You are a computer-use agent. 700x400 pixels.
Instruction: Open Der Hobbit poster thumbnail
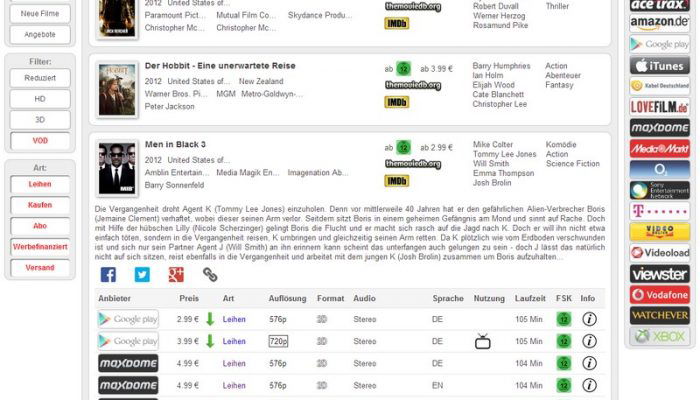coord(117,89)
